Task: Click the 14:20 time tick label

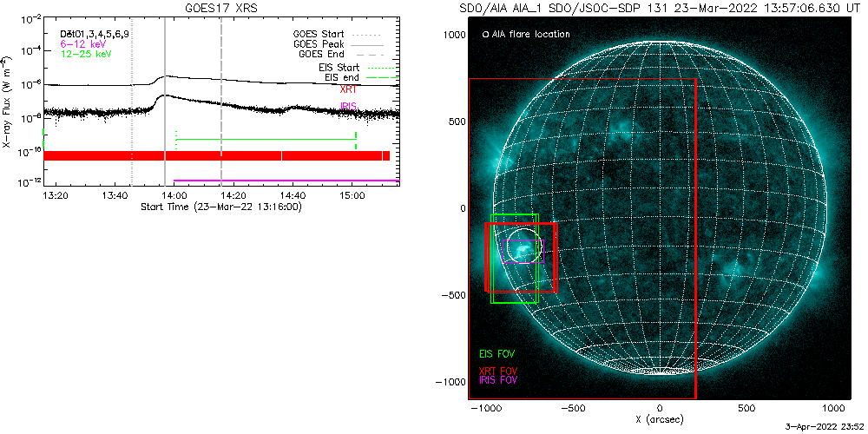Action: (x=233, y=195)
